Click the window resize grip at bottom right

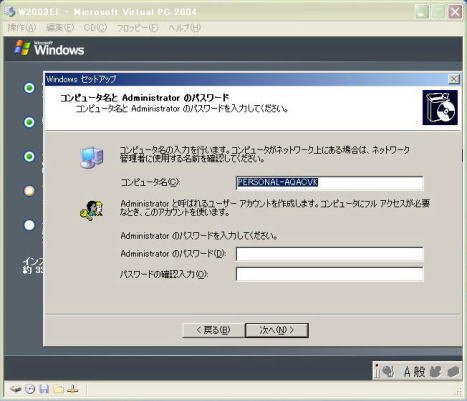point(459,392)
